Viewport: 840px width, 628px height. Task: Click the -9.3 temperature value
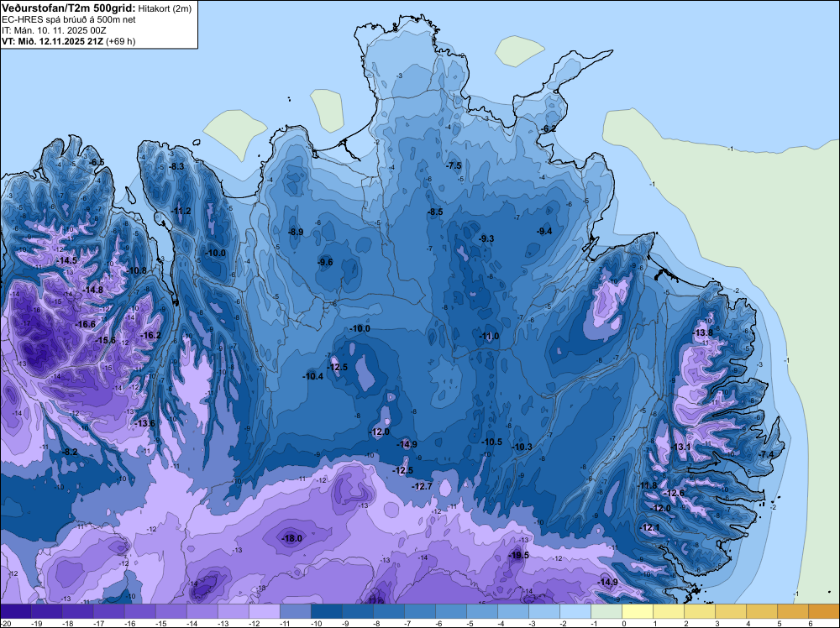point(486,239)
